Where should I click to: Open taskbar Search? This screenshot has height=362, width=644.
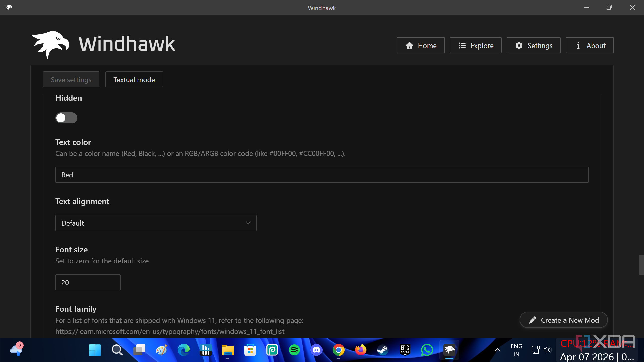coord(117,350)
